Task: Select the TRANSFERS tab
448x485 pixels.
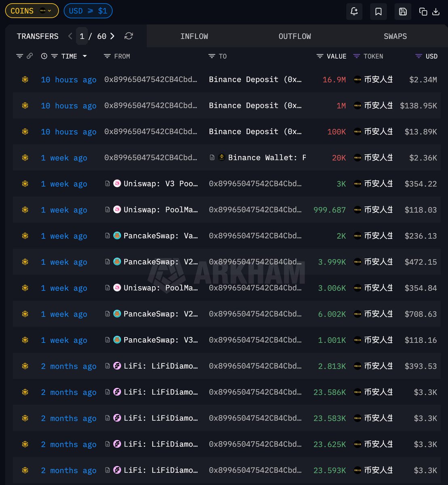Action: coord(38,36)
